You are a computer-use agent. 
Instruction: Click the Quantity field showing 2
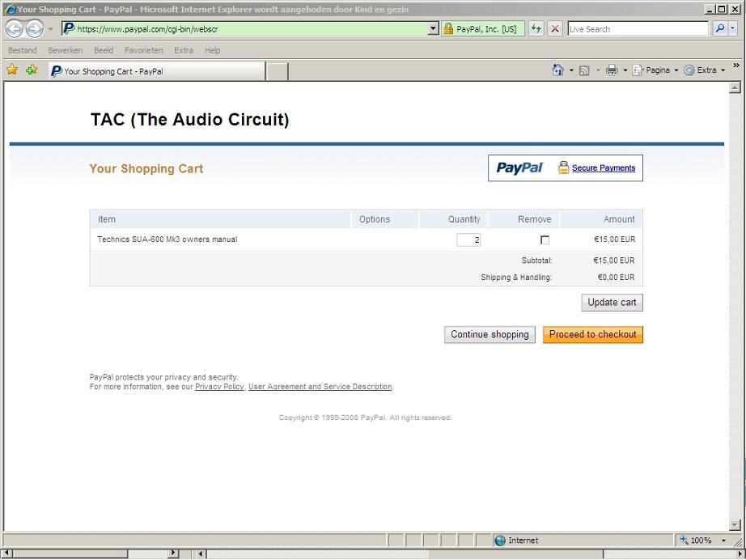point(468,240)
